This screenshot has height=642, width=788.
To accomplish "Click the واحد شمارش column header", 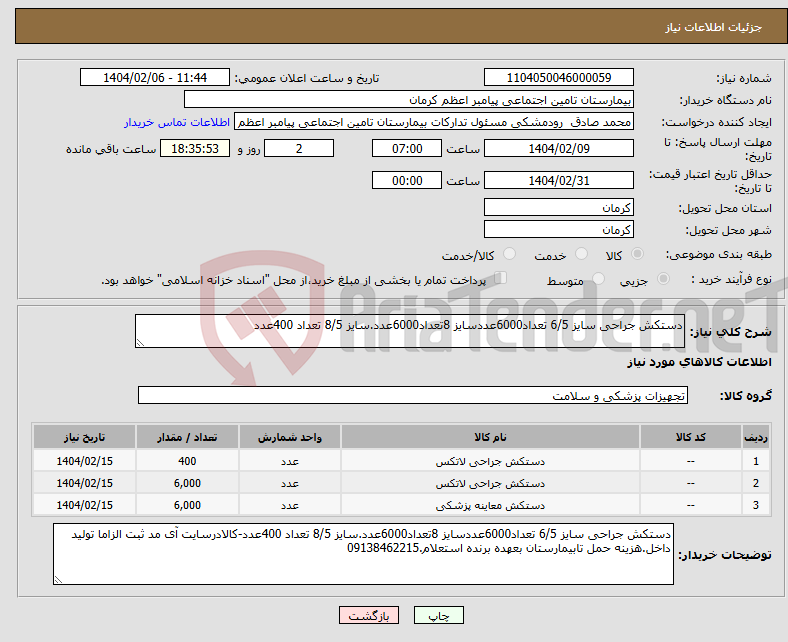I will pyautogui.click(x=290, y=437).
